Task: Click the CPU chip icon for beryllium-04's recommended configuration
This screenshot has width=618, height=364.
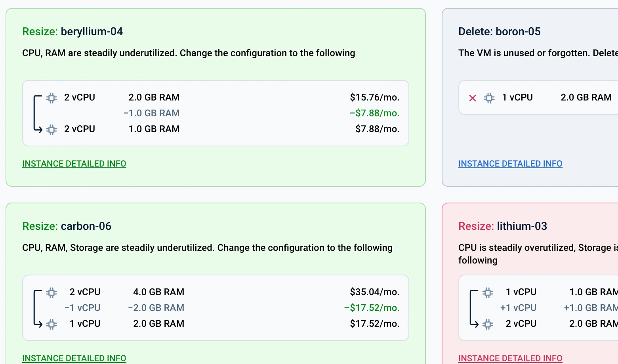Action: point(51,129)
